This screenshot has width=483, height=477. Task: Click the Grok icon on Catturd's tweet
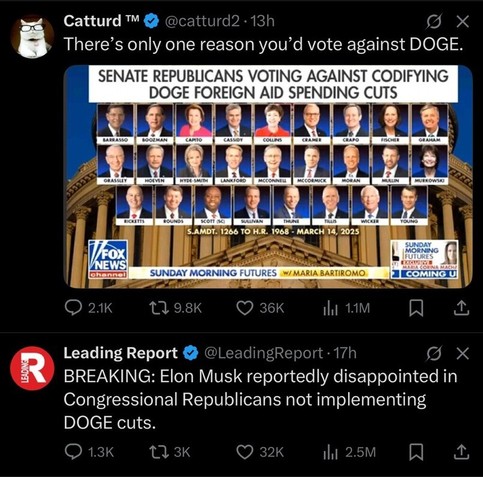point(435,21)
